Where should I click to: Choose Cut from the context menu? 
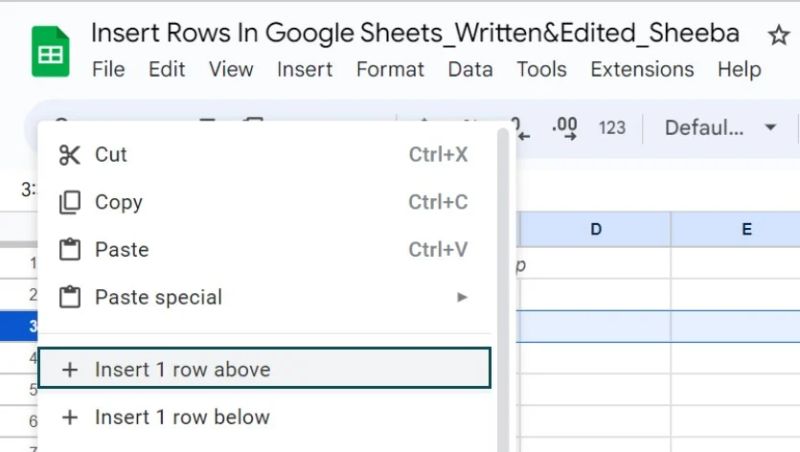coord(264,155)
